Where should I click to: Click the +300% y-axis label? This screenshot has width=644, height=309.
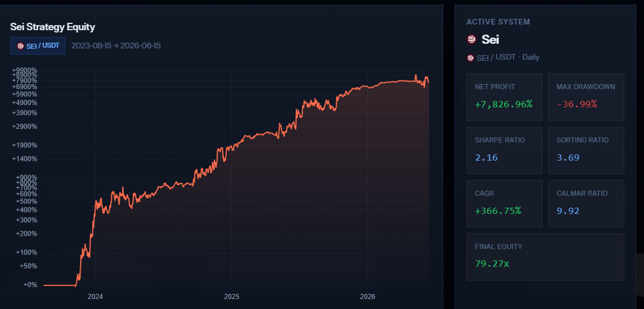pos(26,220)
